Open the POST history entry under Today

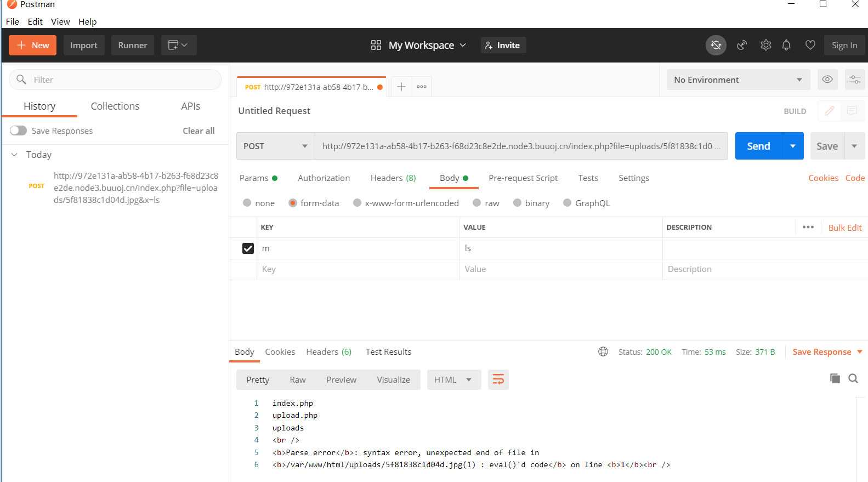(115, 188)
